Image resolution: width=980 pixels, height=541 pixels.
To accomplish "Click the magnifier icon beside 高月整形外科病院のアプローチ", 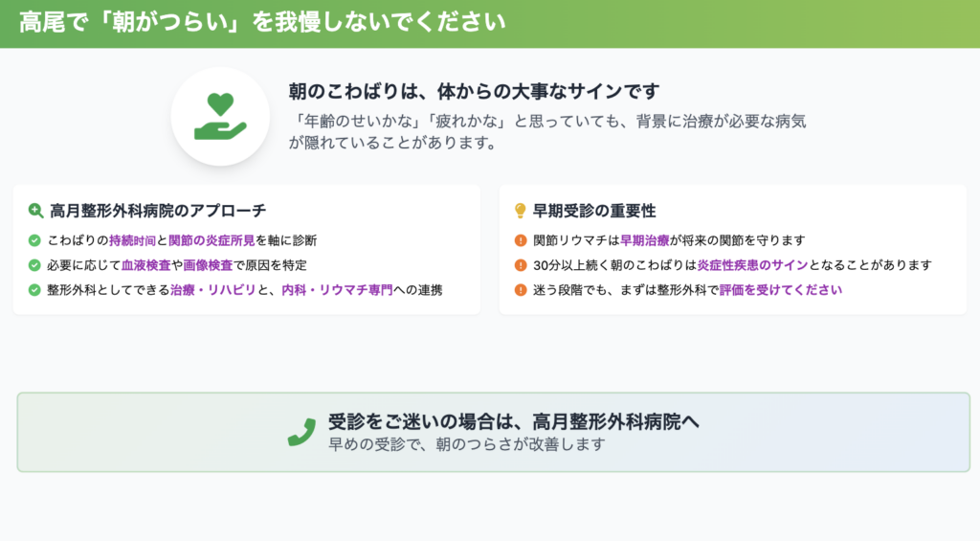I will [35, 211].
